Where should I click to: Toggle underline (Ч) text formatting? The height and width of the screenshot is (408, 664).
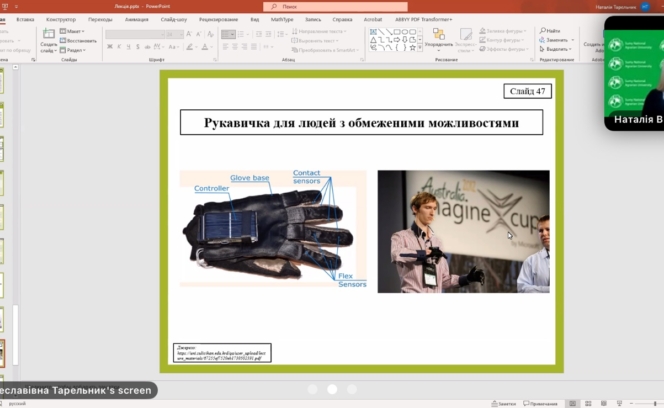(129, 48)
